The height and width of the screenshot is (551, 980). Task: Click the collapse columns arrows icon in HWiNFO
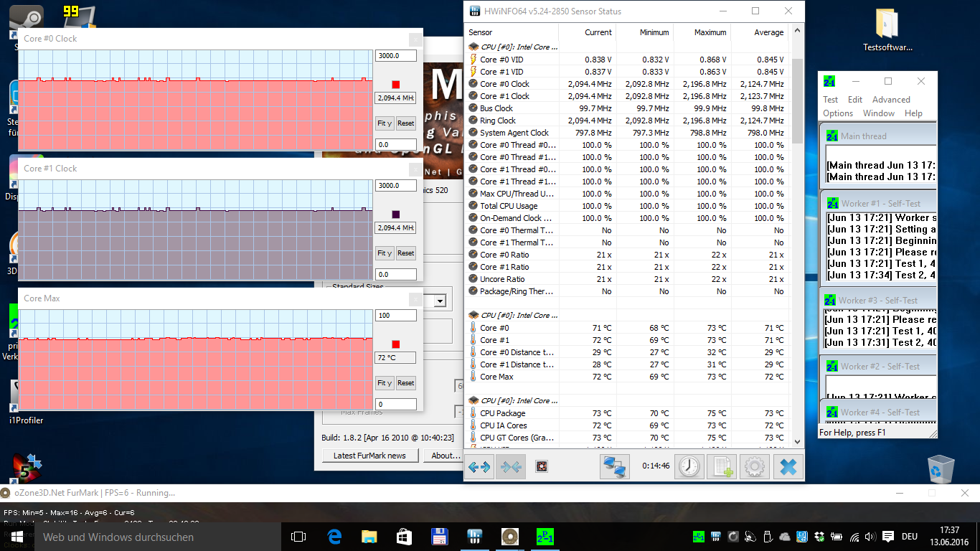tap(511, 467)
